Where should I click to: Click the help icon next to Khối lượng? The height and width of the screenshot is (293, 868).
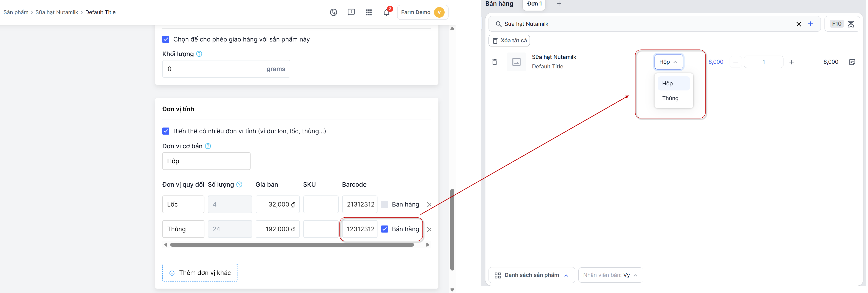pos(199,54)
